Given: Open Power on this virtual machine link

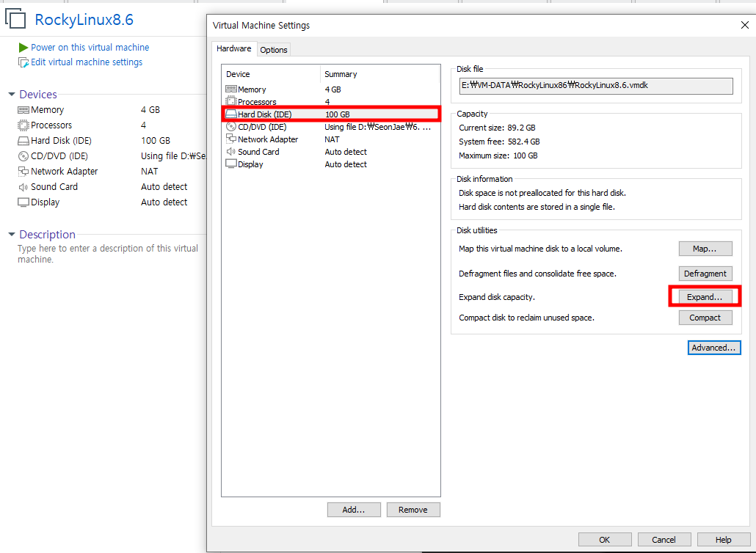Looking at the screenshot, I should (90, 47).
